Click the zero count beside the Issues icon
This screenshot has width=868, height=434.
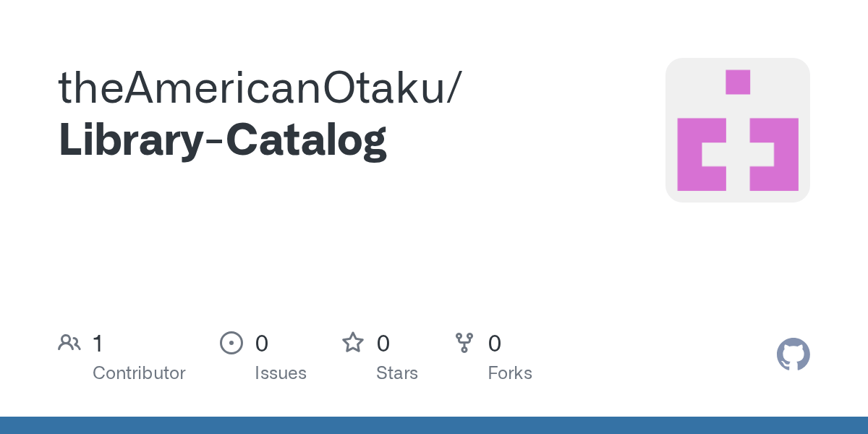(x=262, y=343)
